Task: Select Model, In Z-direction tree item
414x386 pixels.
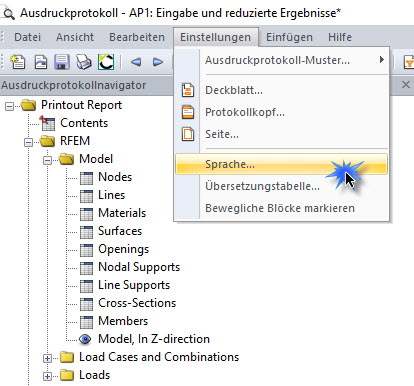Action: (x=154, y=339)
